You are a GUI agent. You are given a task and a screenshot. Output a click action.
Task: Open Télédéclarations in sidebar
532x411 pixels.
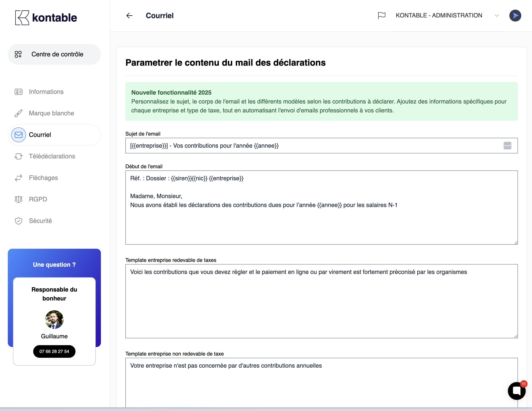(52, 156)
